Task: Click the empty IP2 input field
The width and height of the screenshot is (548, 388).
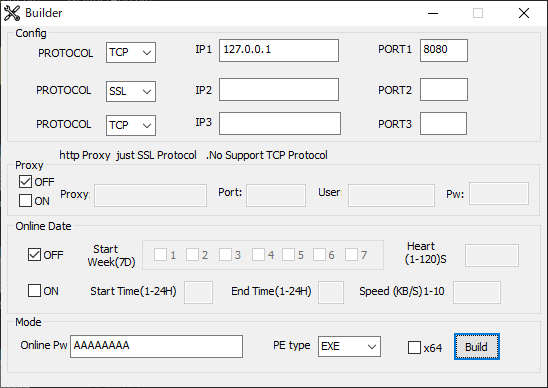Action: point(279,89)
